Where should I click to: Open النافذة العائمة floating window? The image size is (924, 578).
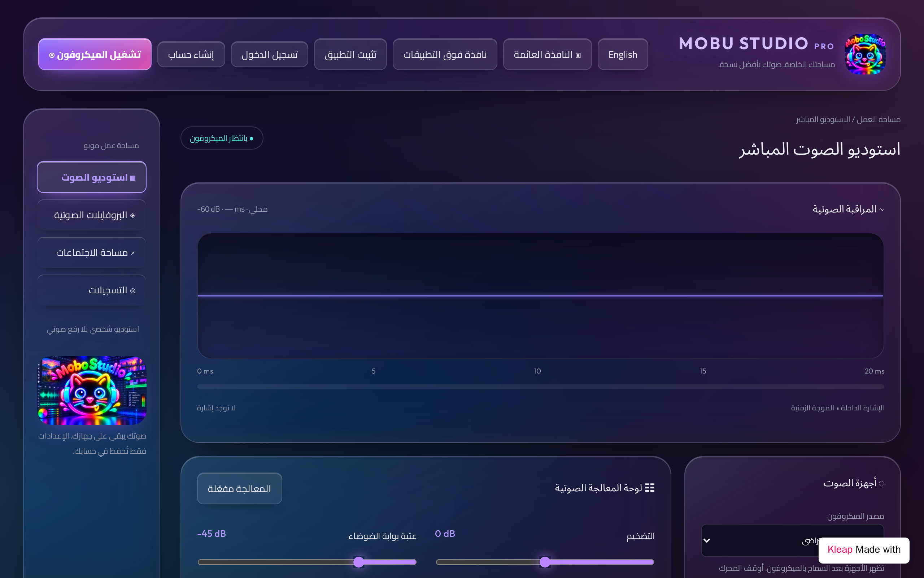click(x=547, y=54)
